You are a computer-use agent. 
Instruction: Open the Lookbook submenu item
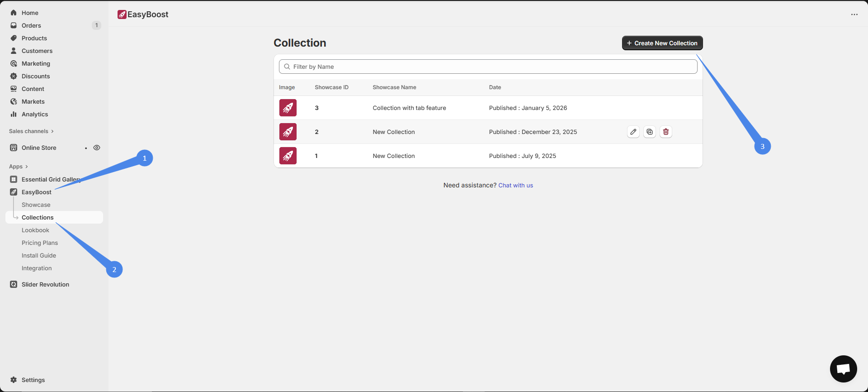tap(35, 230)
